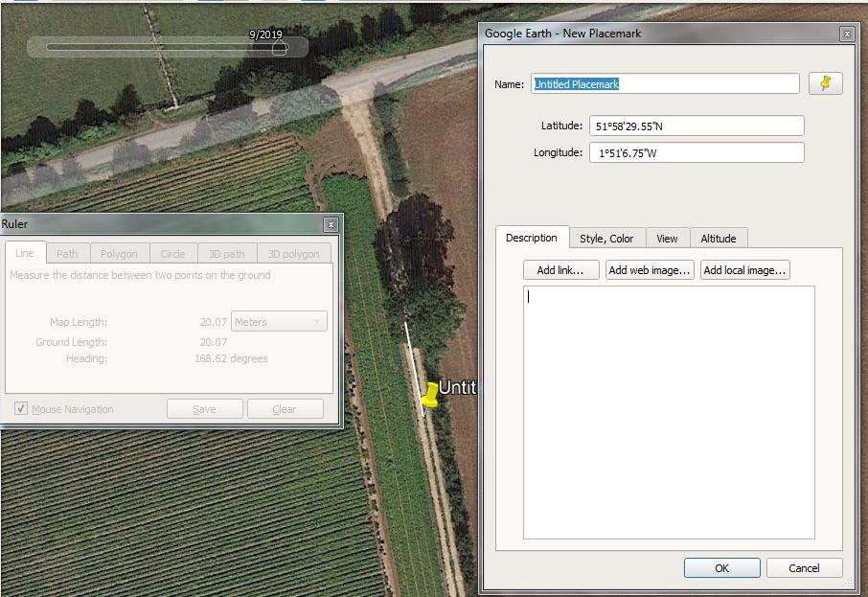The height and width of the screenshot is (597, 868).
Task: Open the Meters unit dropdown
Action: click(x=279, y=322)
